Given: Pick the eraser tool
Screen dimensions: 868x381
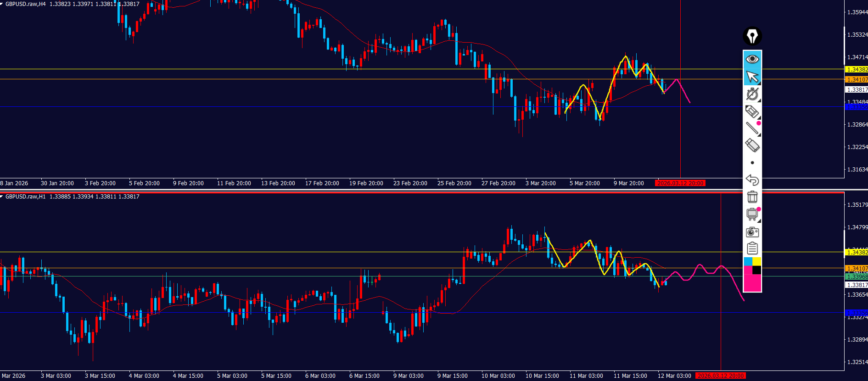Looking at the screenshot, I should pyautogui.click(x=752, y=145).
